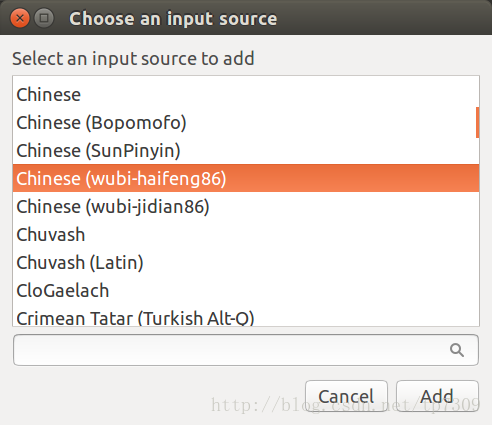Image resolution: width=492 pixels, height=425 pixels.
Task: Maximize the dialog window
Action: tap(44, 18)
